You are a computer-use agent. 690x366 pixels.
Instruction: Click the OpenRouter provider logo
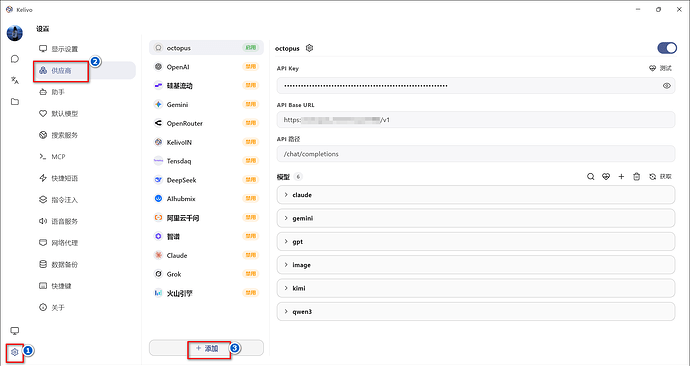pos(158,123)
